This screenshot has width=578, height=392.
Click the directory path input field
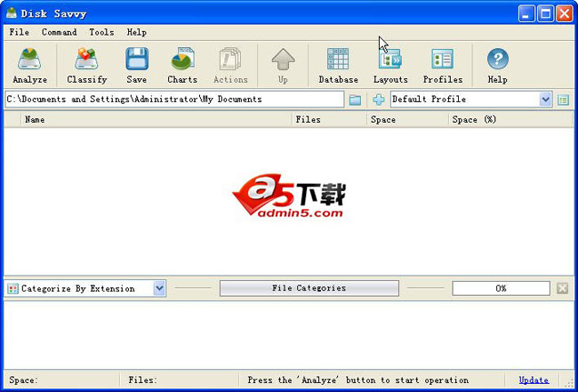[x=174, y=100]
